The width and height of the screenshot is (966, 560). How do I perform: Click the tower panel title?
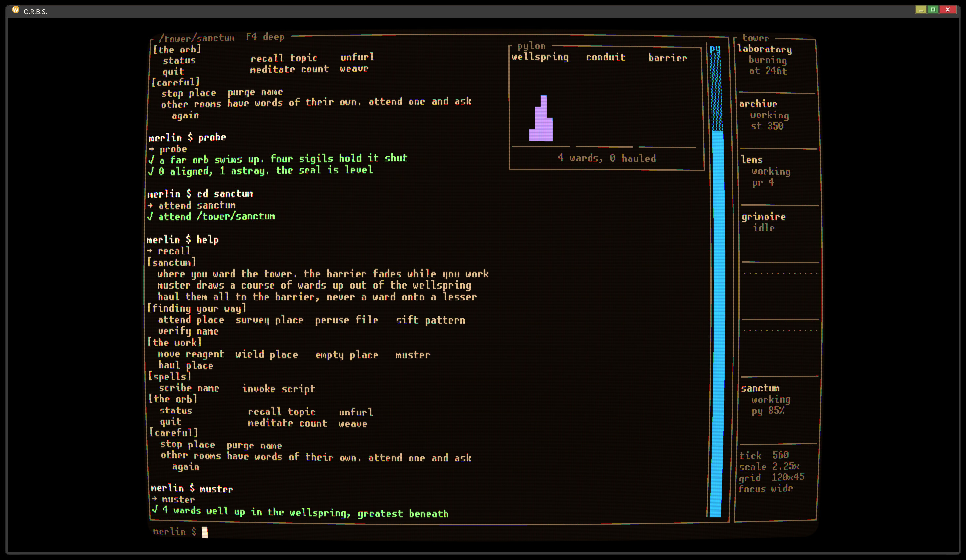pyautogui.click(x=756, y=38)
